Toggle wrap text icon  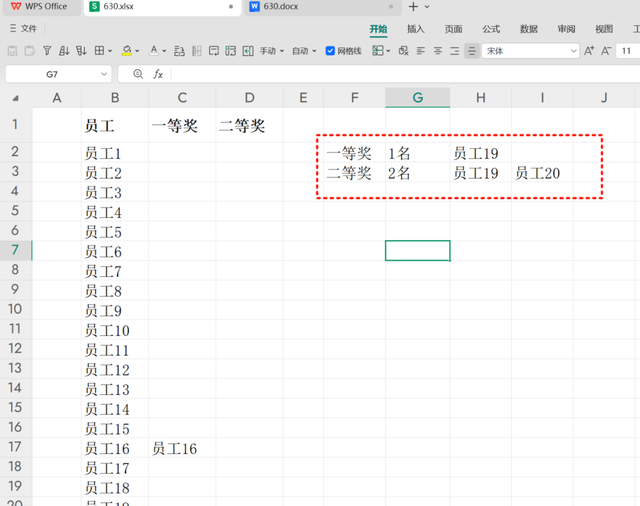[x=213, y=51]
